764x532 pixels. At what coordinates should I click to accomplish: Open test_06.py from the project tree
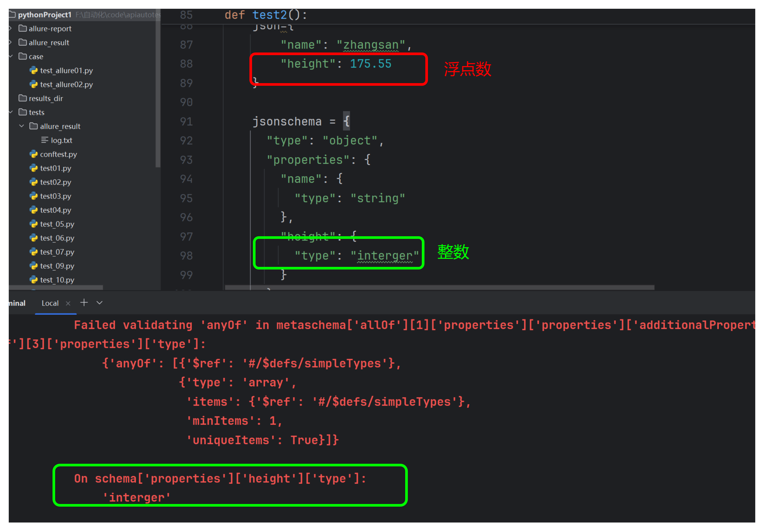pyautogui.click(x=57, y=238)
